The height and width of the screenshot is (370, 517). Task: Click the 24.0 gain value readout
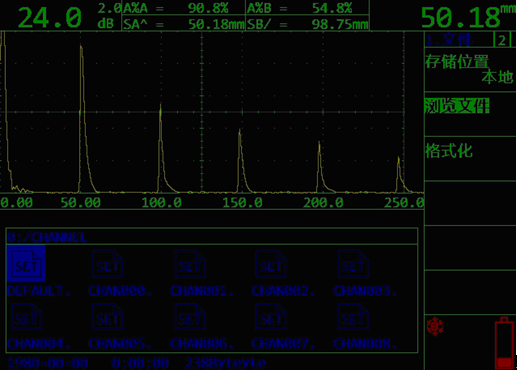50,18
